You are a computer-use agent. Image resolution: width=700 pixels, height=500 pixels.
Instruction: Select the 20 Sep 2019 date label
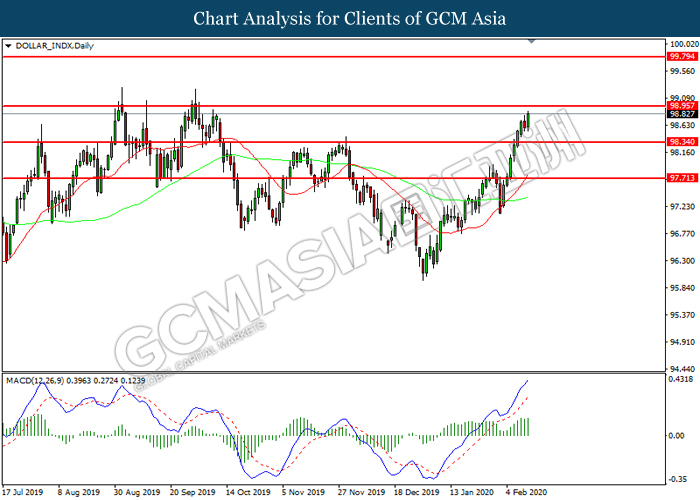(x=192, y=492)
